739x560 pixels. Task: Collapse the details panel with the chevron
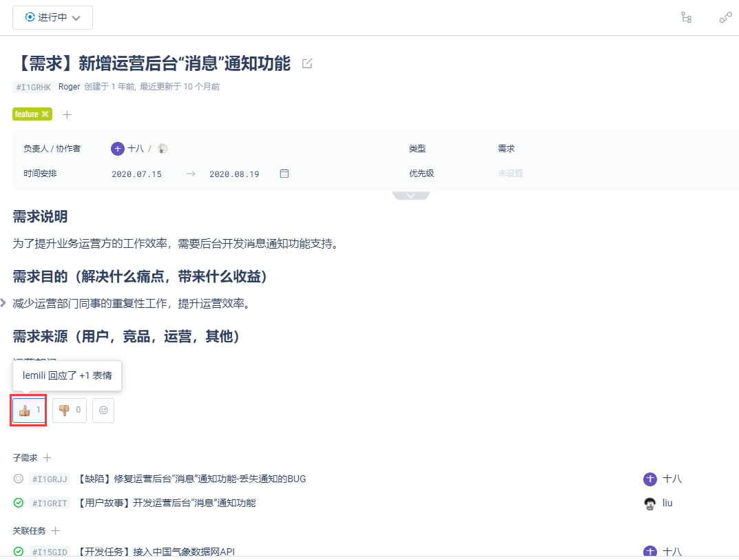pyautogui.click(x=410, y=195)
